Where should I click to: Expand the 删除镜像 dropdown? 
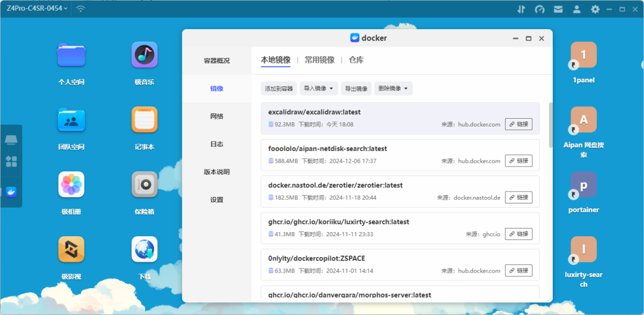[x=393, y=88]
